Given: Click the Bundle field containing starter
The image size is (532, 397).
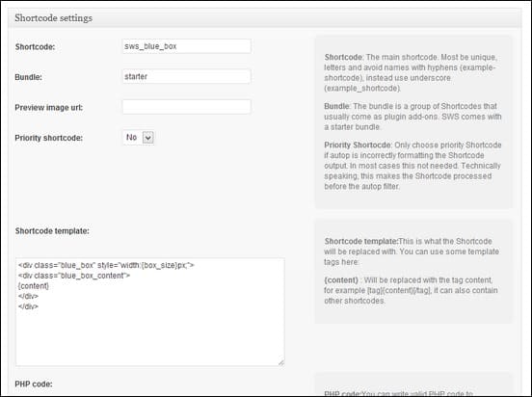Looking at the screenshot, I should [x=187, y=76].
